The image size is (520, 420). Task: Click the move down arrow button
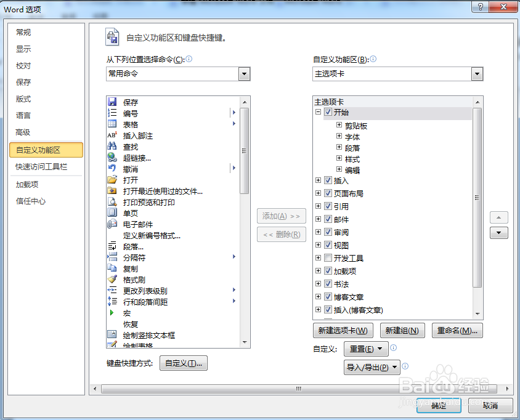click(499, 233)
